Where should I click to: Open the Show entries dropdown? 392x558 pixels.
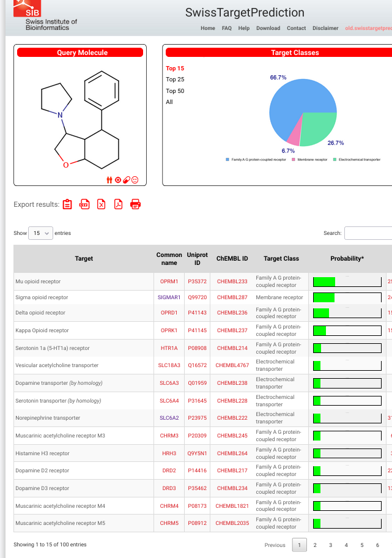[x=40, y=233]
